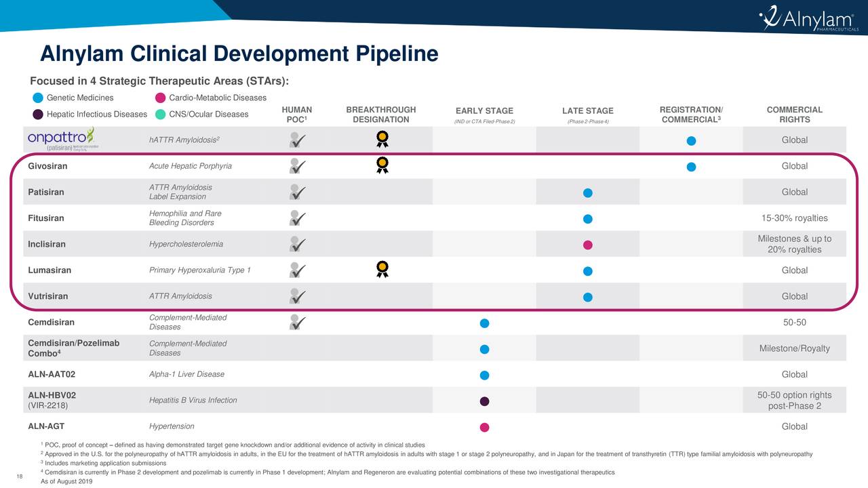Screen dimensions: 868x488
Task: Click the Milestones & up to 20% royalties cell
Action: click(794, 244)
